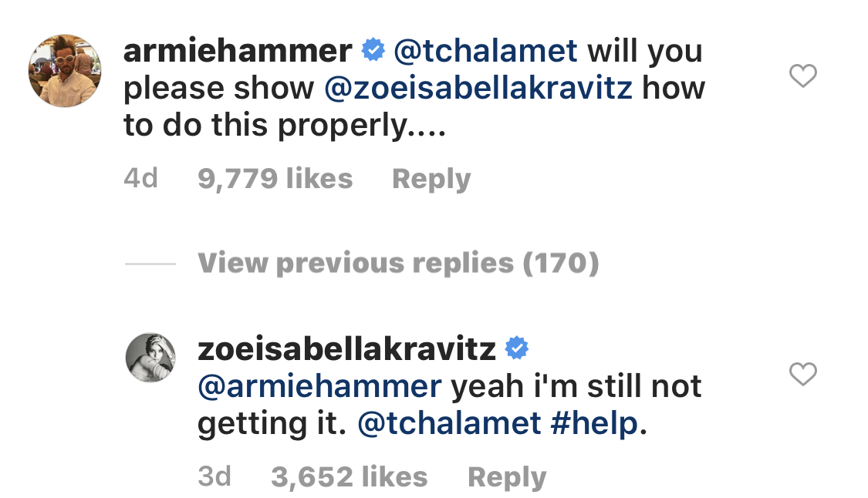
Task: Click the 3d timestamp on the reply
Action: tap(214, 476)
